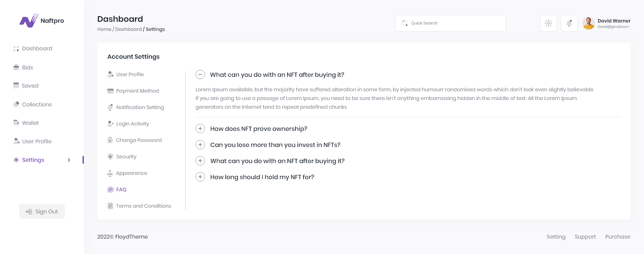Open Notification Setting section
Screen dimensions: 644x254
pyautogui.click(x=140, y=107)
